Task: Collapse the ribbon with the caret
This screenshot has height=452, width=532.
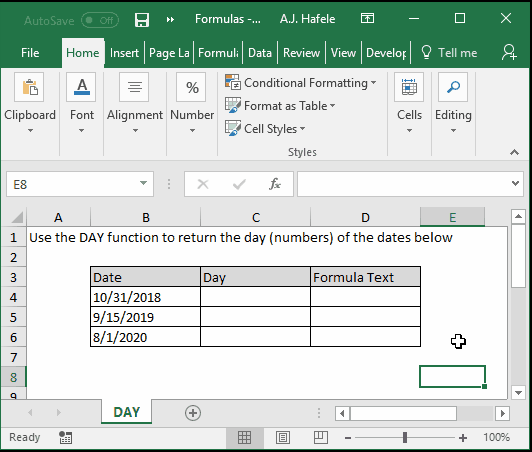Action: click(514, 152)
